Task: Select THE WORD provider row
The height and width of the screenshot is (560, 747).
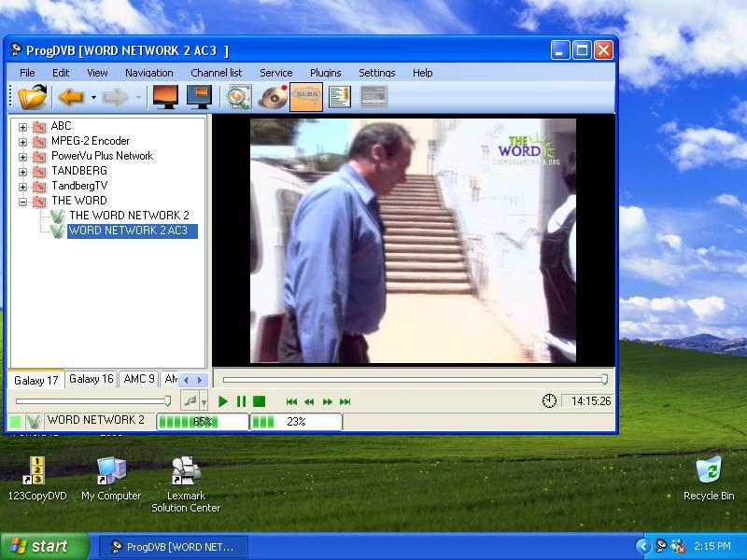Action: [79, 201]
